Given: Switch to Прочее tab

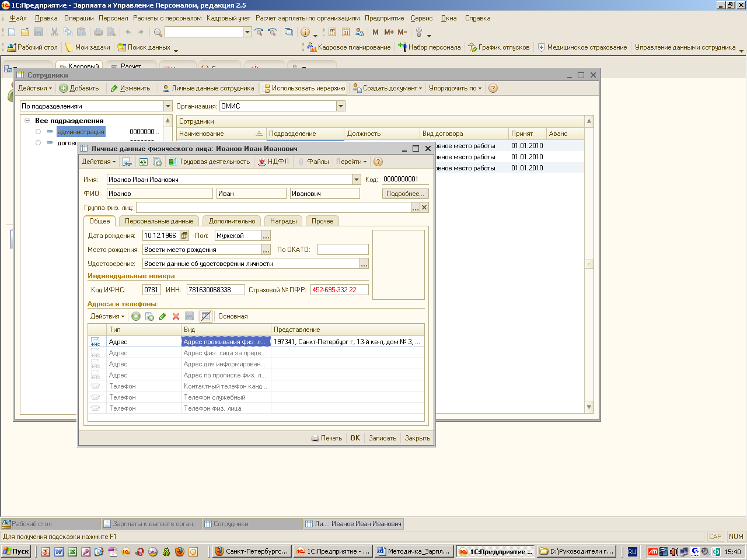Looking at the screenshot, I should pos(322,221).
